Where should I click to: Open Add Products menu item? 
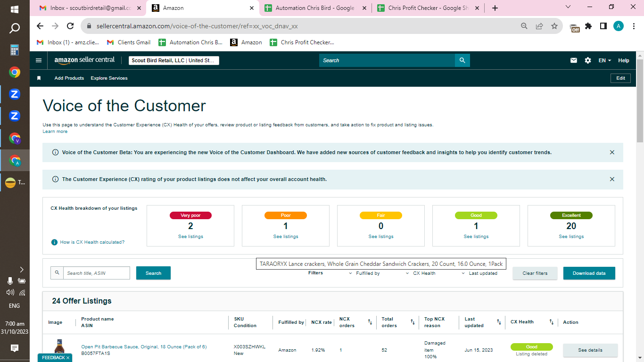pos(69,78)
